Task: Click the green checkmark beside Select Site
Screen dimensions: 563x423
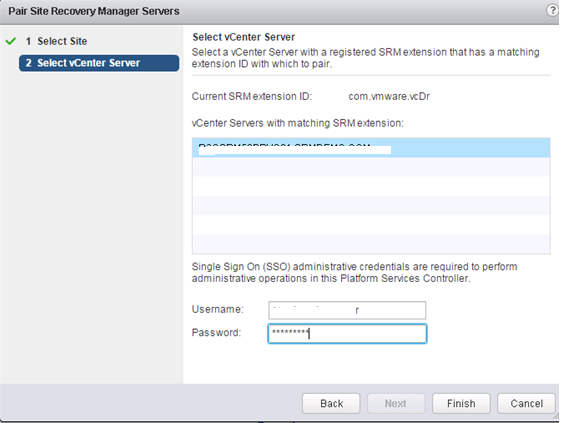Action: pyautogui.click(x=11, y=41)
